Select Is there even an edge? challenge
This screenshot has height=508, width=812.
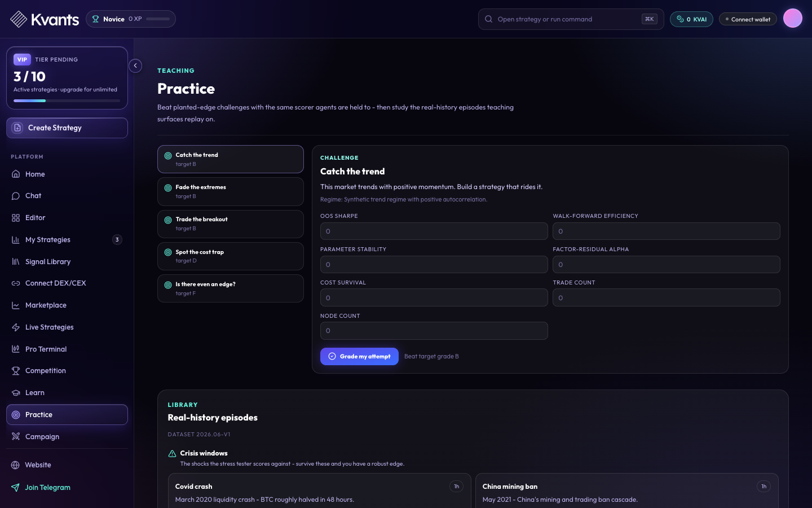click(x=231, y=288)
